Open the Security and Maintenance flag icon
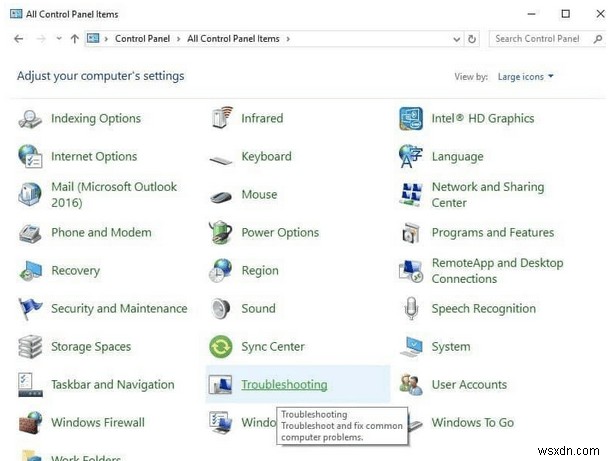The height and width of the screenshot is (461, 611). (29, 309)
